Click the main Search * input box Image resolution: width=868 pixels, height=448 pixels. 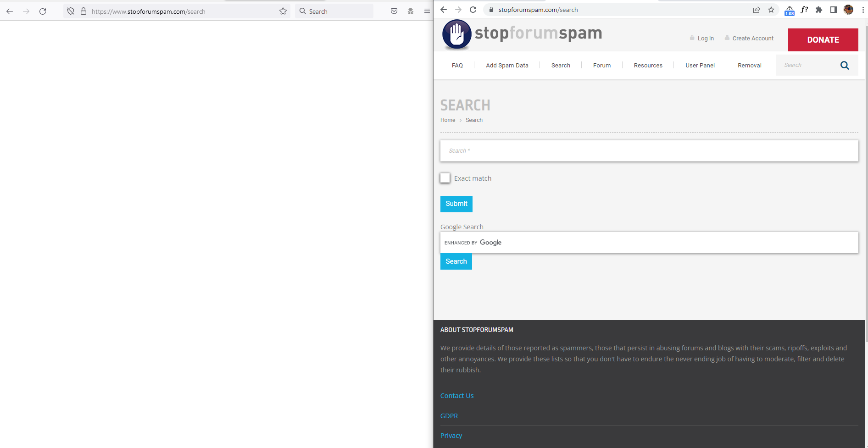click(649, 151)
